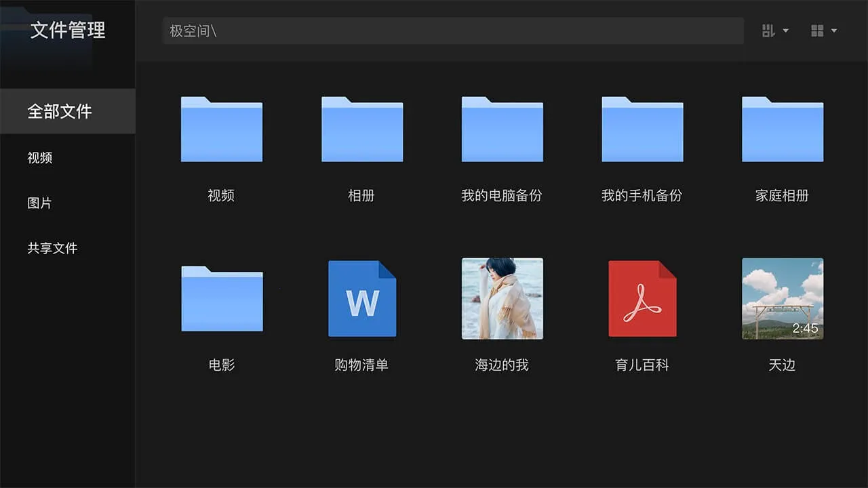This screenshot has width=868, height=488.
Task: Open the 家庭相册 folder
Action: click(x=783, y=129)
